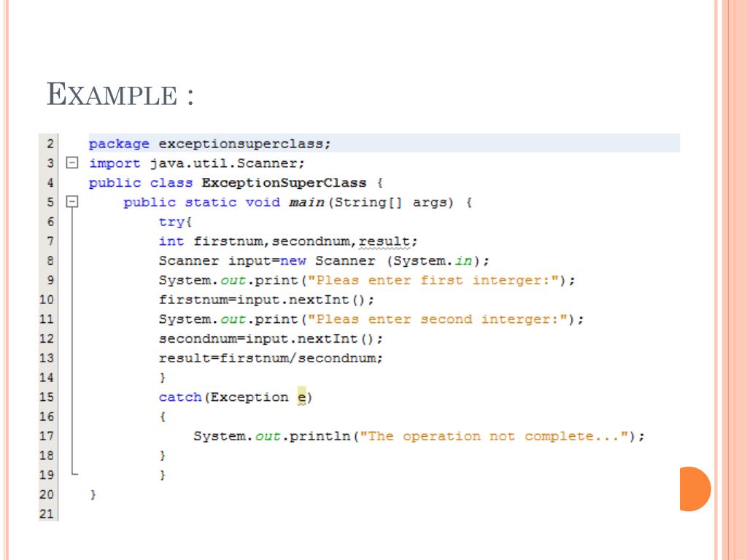
Task: Click the 'catch' keyword on line 15
Action: point(180,397)
